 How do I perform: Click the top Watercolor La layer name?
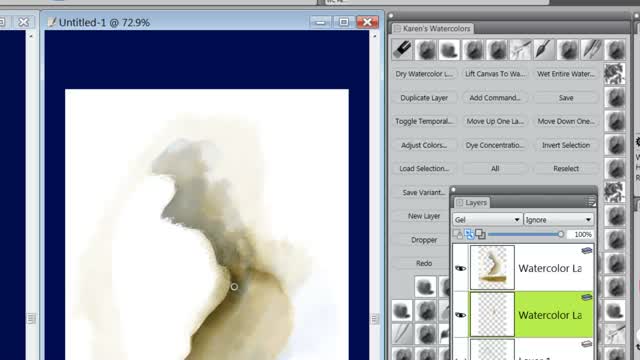[550, 268]
